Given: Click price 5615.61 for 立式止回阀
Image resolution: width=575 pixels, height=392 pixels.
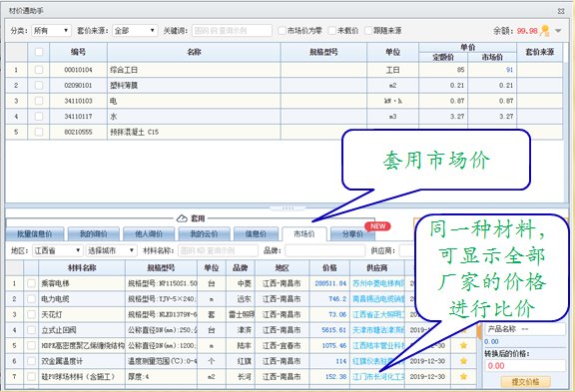Looking at the screenshot, I should click(x=333, y=330).
